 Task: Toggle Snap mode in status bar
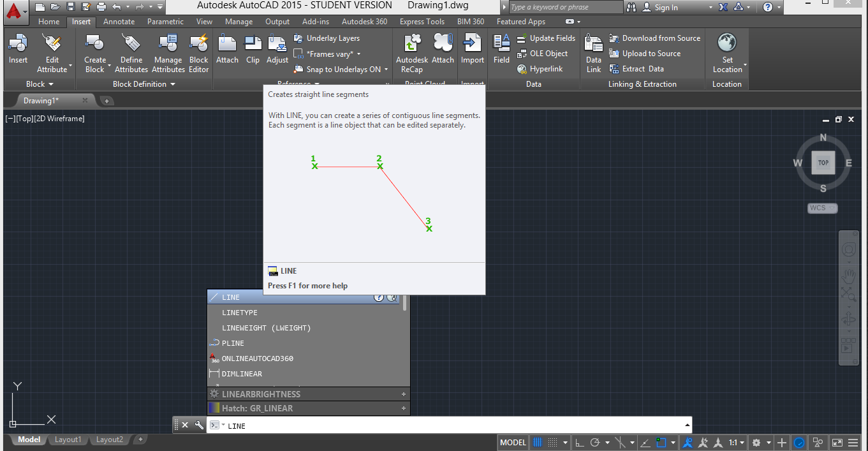[x=553, y=442]
